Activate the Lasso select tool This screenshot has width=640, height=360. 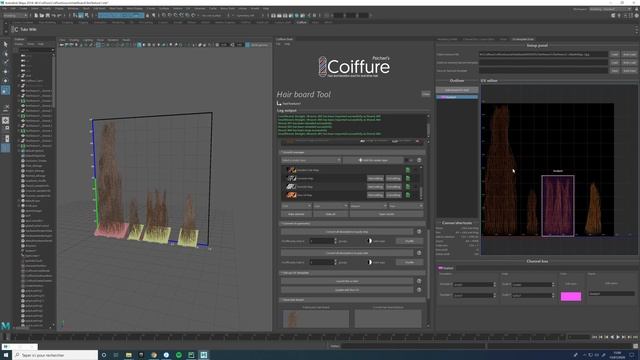(5, 53)
